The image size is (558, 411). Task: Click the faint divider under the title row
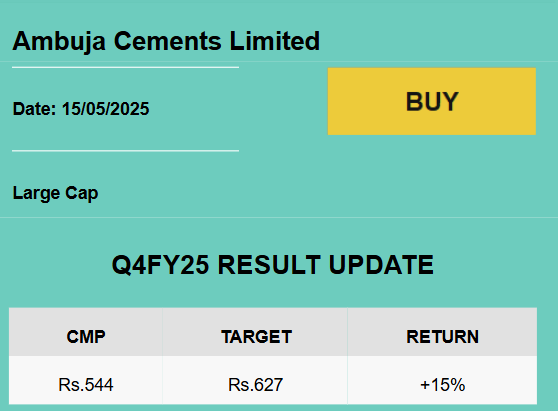[x=279, y=62]
